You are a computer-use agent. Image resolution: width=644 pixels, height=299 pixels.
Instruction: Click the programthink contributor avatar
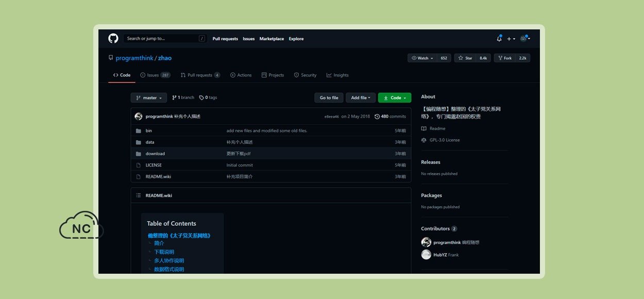pyautogui.click(x=426, y=242)
